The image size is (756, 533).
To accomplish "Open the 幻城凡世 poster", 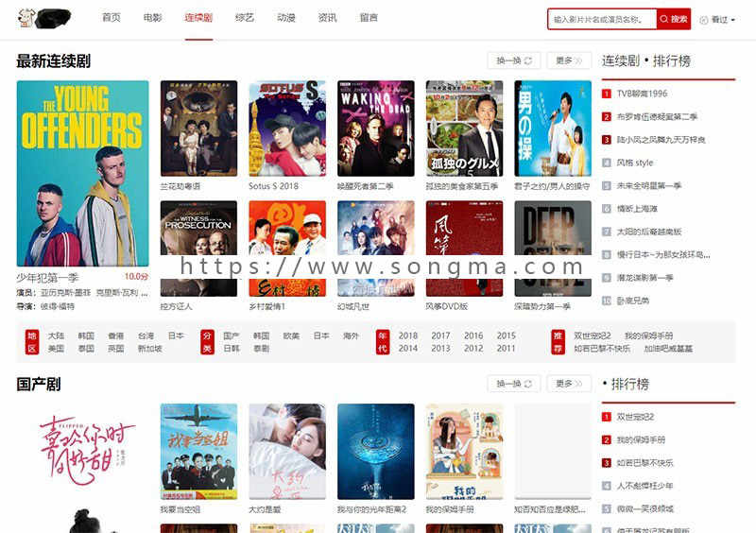I will coord(376,249).
